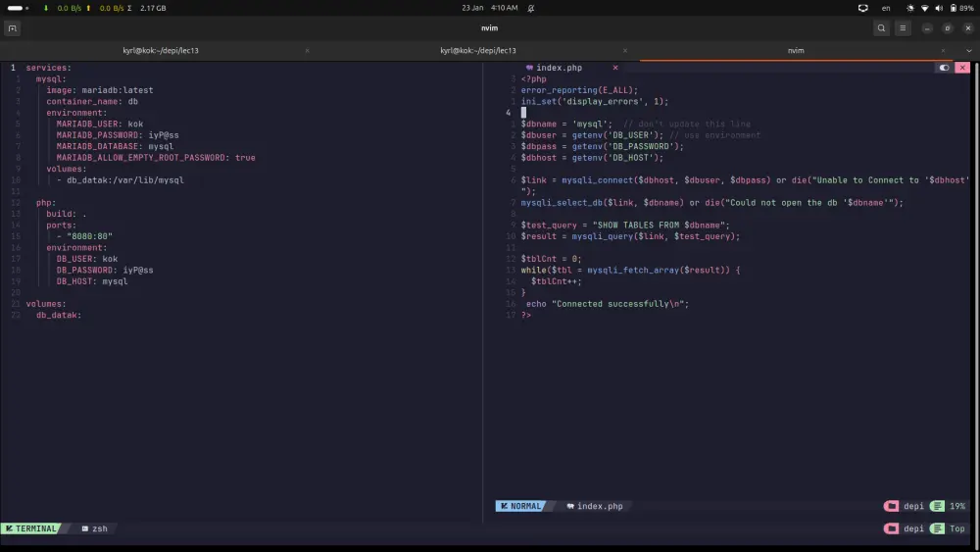Click the green lines icon beside 19%
980x552 pixels.
point(938,506)
